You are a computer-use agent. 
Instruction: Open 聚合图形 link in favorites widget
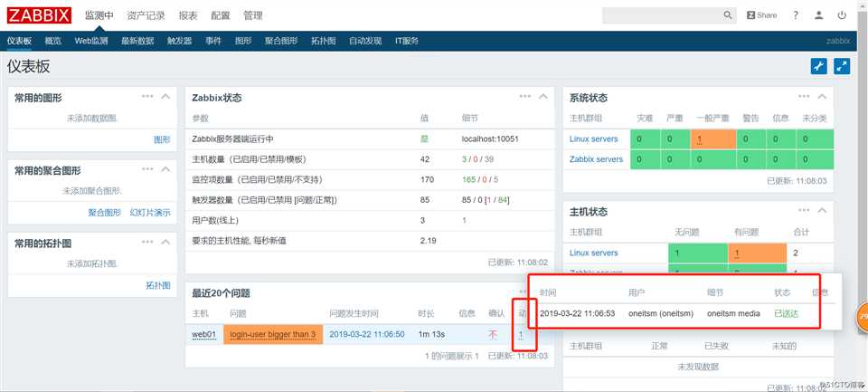click(105, 213)
